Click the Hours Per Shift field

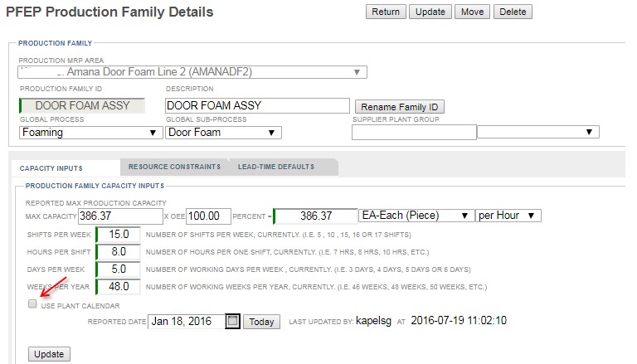click(x=119, y=252)
